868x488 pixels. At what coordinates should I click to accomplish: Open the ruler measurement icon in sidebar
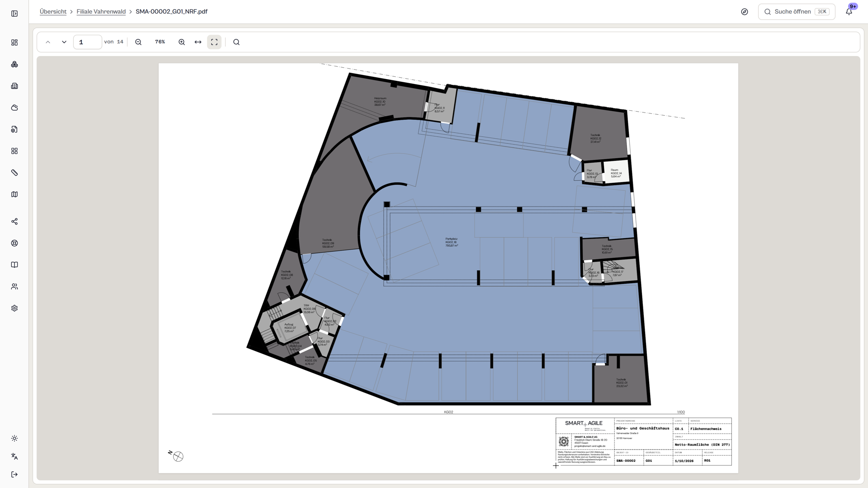(14, 173)
